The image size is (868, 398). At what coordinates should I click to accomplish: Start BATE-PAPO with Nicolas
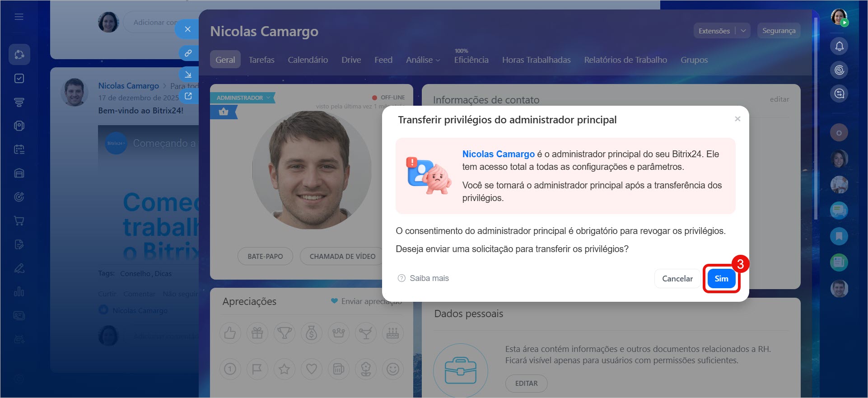265,256
